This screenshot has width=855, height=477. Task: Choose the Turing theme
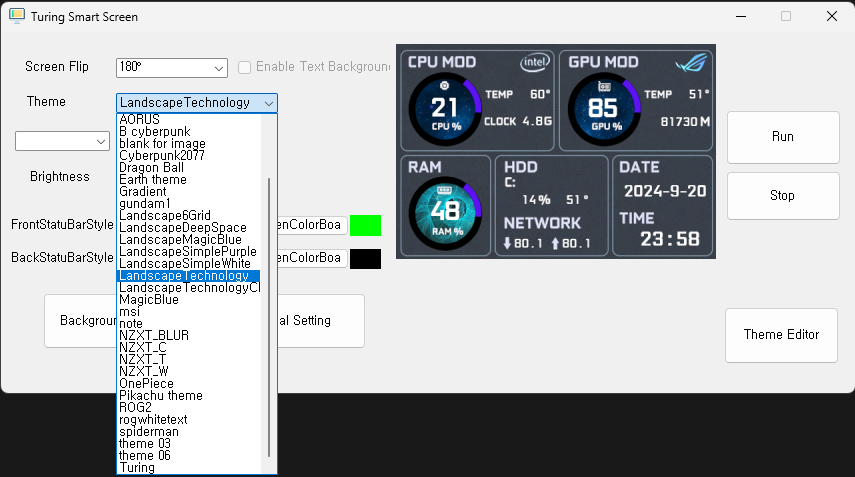tap(189, 467)
